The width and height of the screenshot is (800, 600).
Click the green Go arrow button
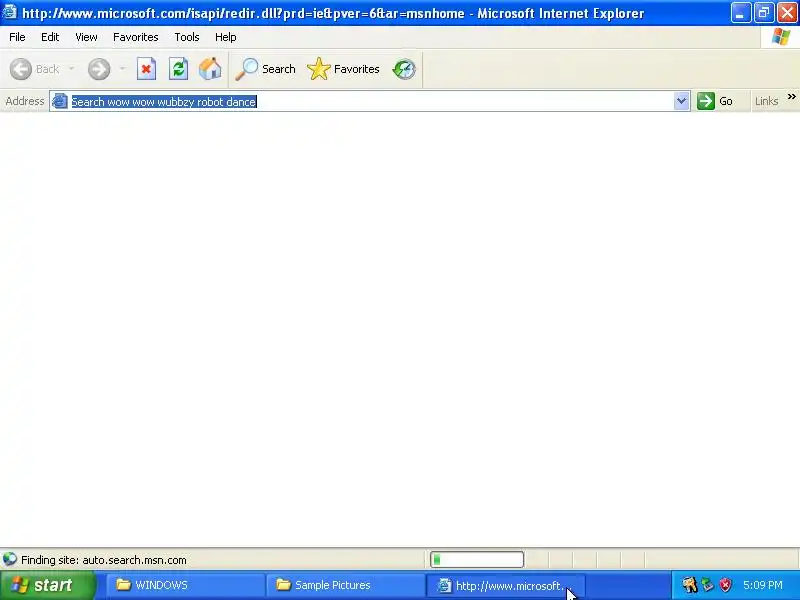pos(706,101)
